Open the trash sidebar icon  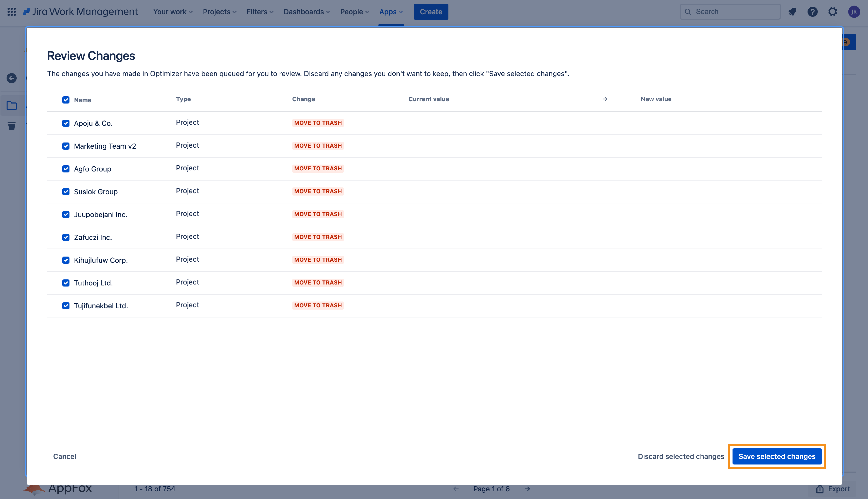click(x=12, y=126)
